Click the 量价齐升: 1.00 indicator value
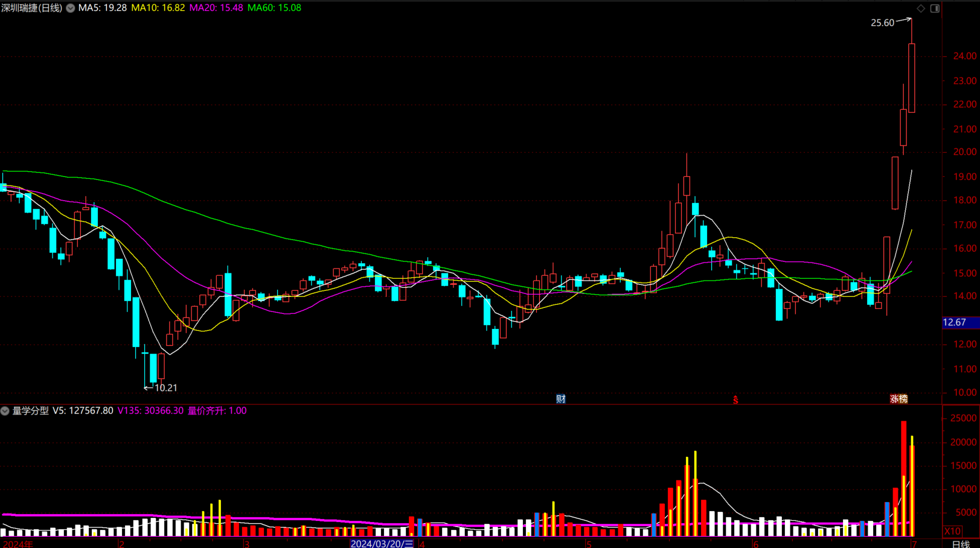Screen dimensions: 980x548 click(x=217, y=411)
